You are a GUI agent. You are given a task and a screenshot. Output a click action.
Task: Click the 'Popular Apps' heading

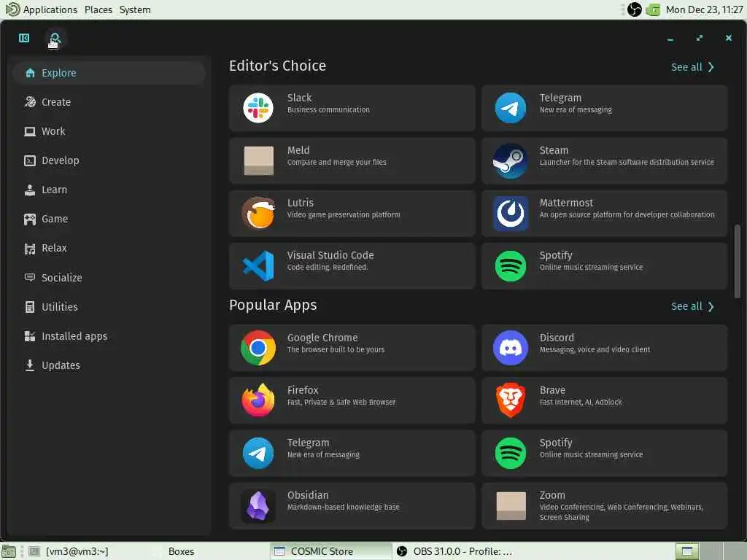(x=273, y=306)
